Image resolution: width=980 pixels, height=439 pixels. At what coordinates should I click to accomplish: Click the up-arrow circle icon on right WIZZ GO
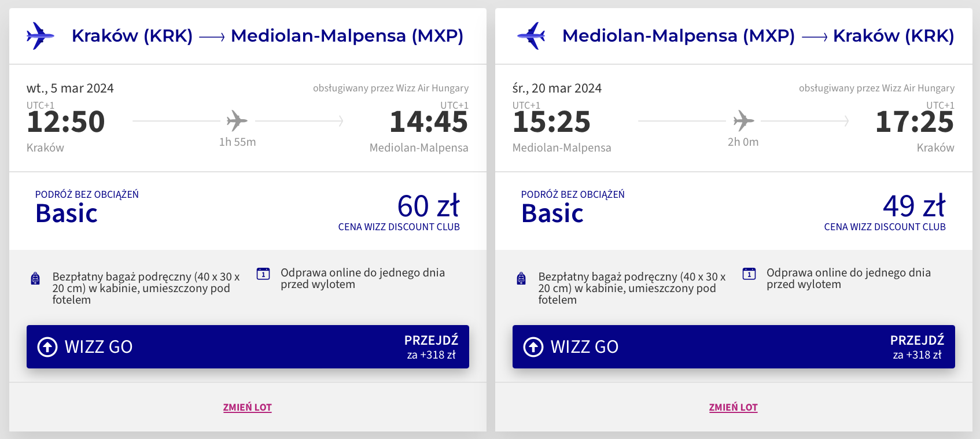tap(533, 347)
